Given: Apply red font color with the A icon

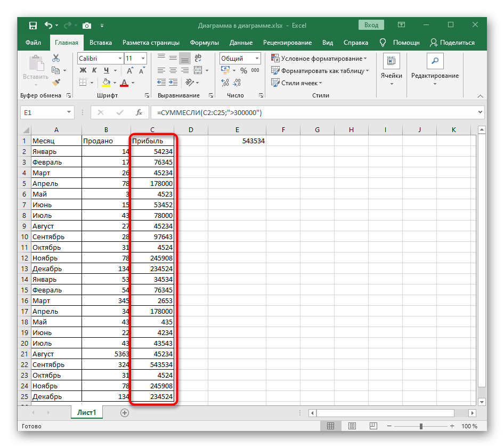Looking at the screenshot, I should 124,83.
